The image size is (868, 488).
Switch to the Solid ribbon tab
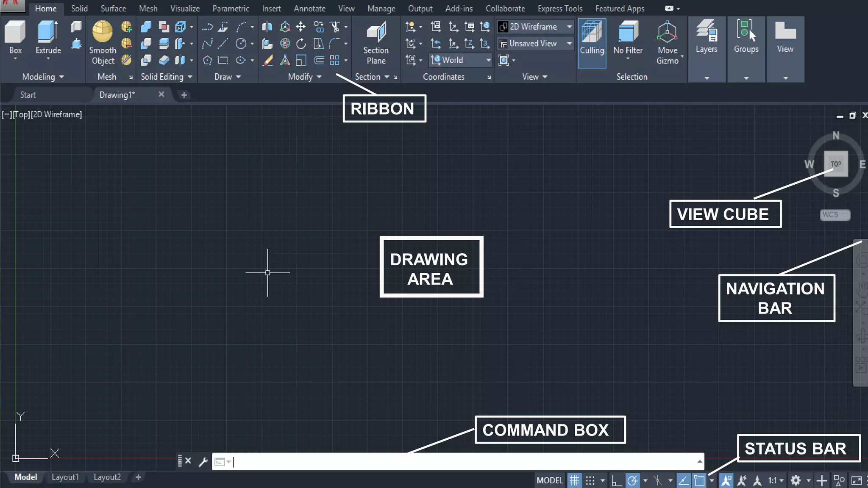pyautogui.click(x=79, y=8)
